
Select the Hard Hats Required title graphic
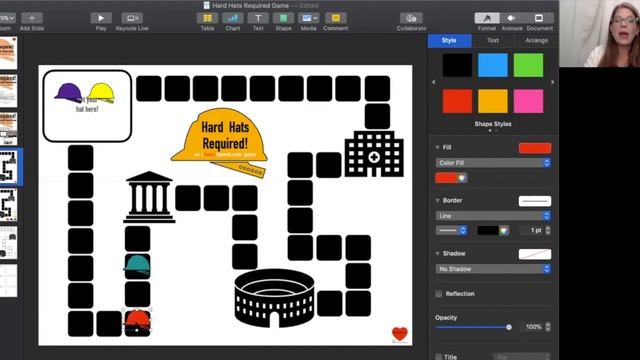click(220, 142)
